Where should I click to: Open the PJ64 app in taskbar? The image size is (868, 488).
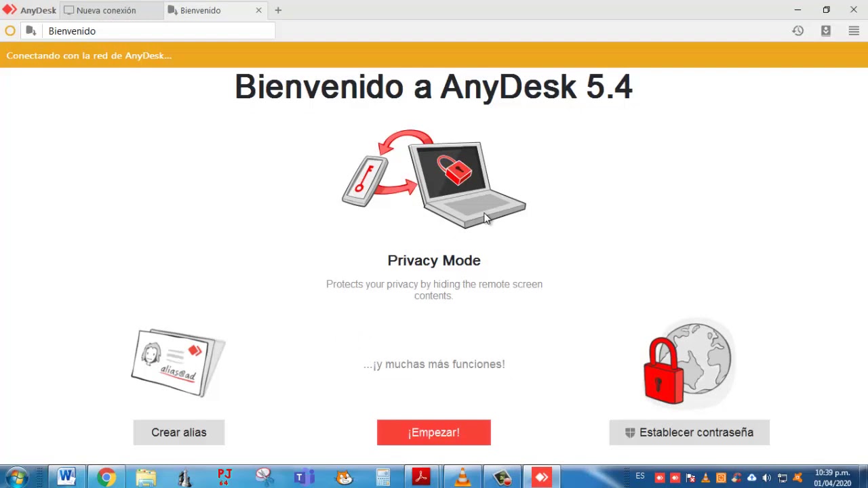tap(224, 477)
